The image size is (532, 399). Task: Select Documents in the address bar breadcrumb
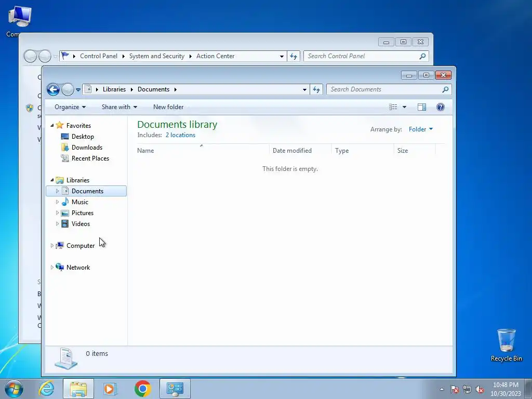(x=153, y=89)
